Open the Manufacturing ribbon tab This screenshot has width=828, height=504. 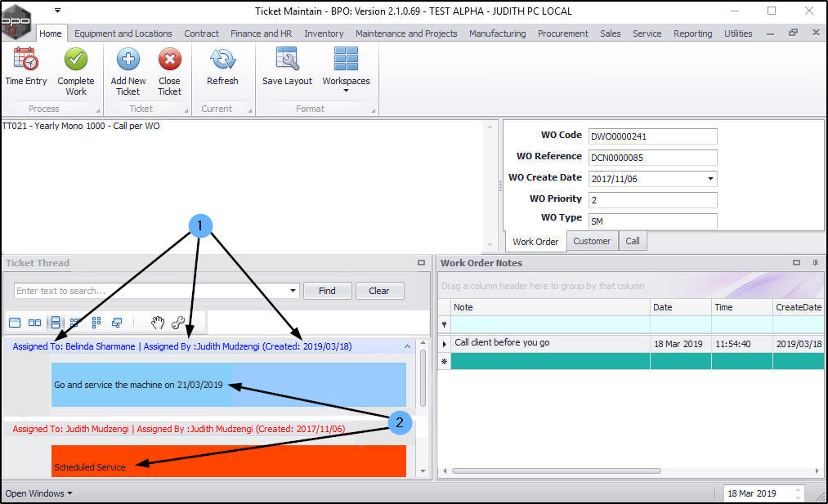tap(498, 33)
